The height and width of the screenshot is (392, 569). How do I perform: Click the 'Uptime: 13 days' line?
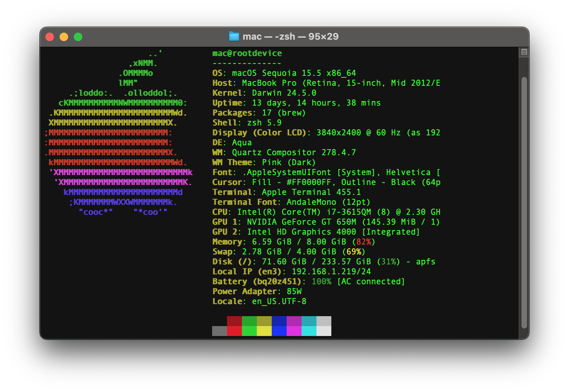click(297, 103)
